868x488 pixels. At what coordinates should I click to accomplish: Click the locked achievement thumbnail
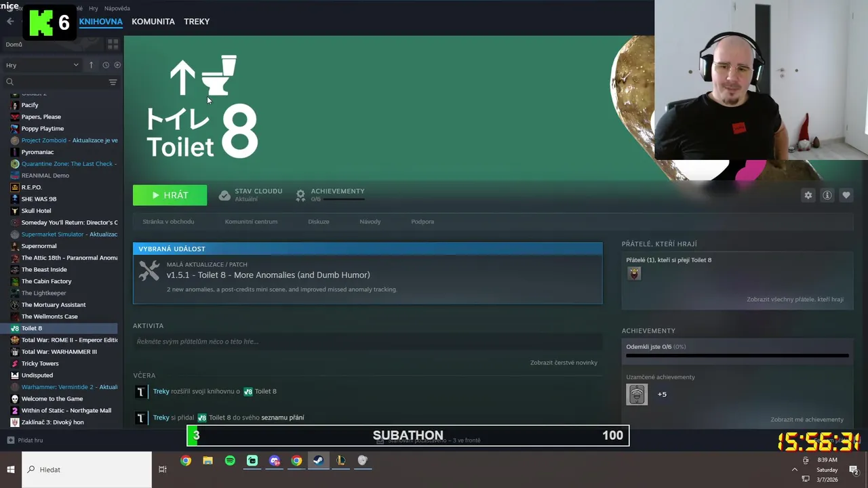pyautogui.click(x=637, y=394)
